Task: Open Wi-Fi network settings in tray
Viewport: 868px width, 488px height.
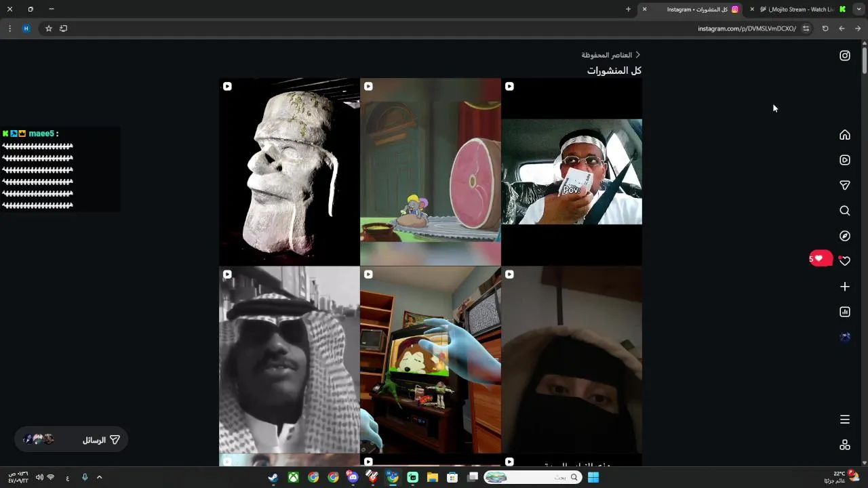Action: (x=51, y=477)
